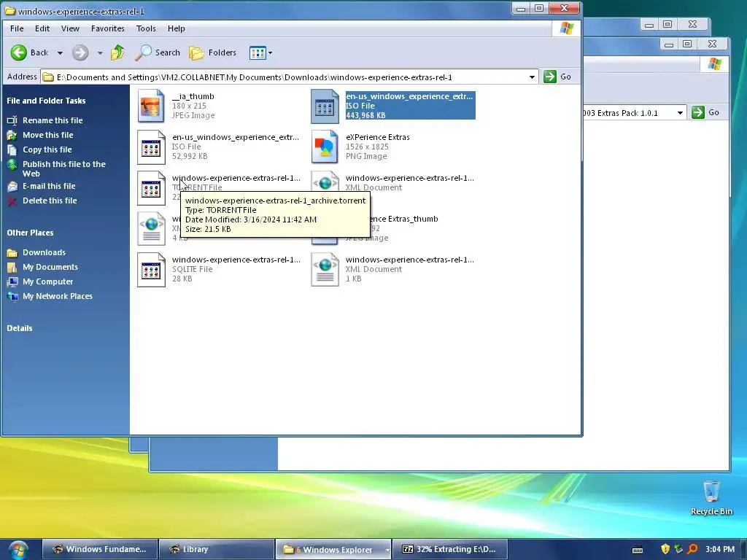Click Go button in background Extras Pack window
The image size is (747, 560).
coord(705,112)
